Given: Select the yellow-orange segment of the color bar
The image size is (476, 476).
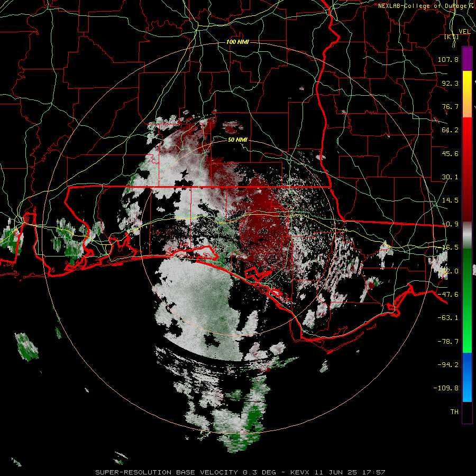Looking at the screenshot, I should click(x=467, y=94).
